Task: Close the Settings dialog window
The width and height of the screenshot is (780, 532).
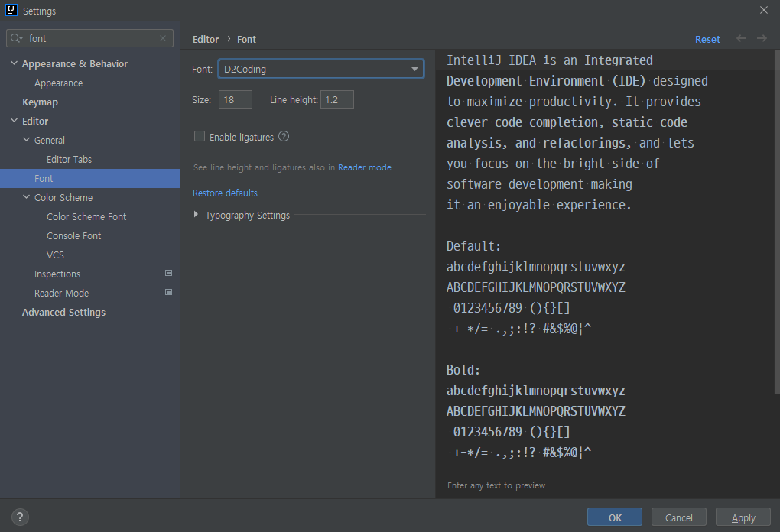Action: click(764, 10)
